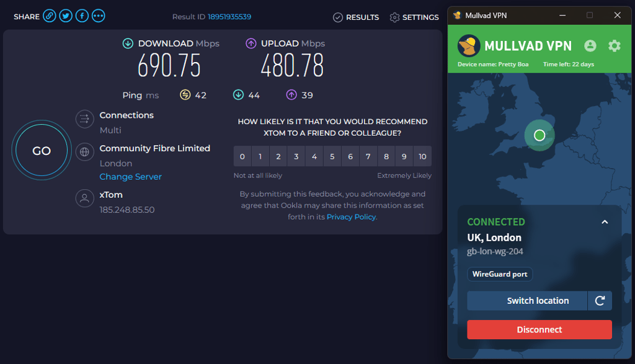Rate recommendation 0
The height and width of the screenshot is (364, 635).
point(242,156)
